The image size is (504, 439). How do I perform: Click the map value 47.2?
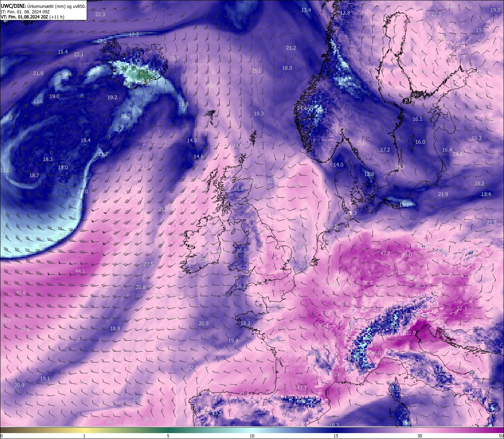click(x=385, y=254)
